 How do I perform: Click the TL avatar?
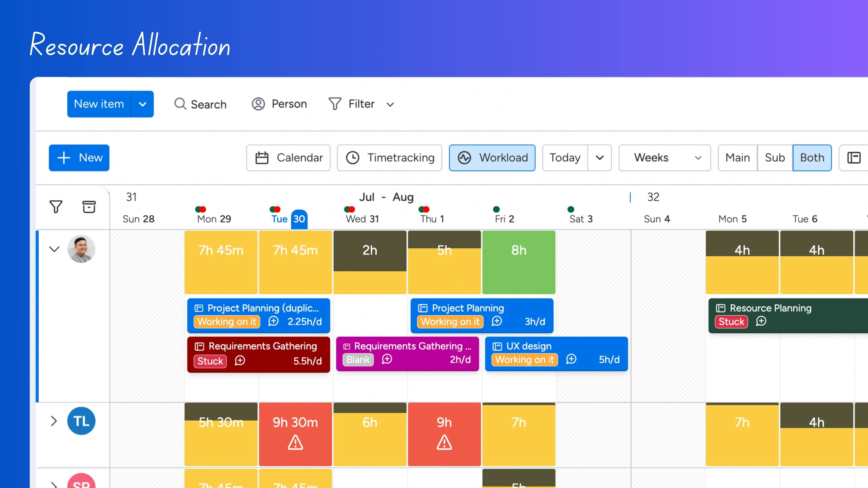point(81,421)
